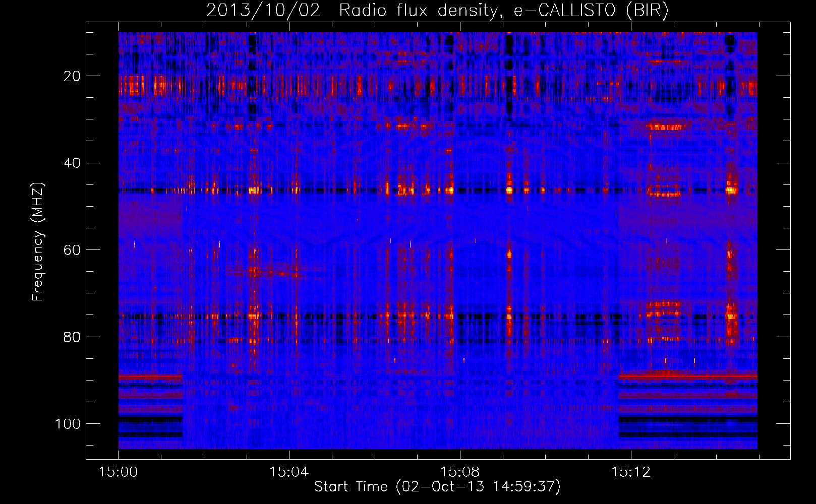Viewport: 816px width, 504px height.
Task: Click the 'Start Time (02-Oct-13 14:59:37)' label
Action: tap(437, 487)
